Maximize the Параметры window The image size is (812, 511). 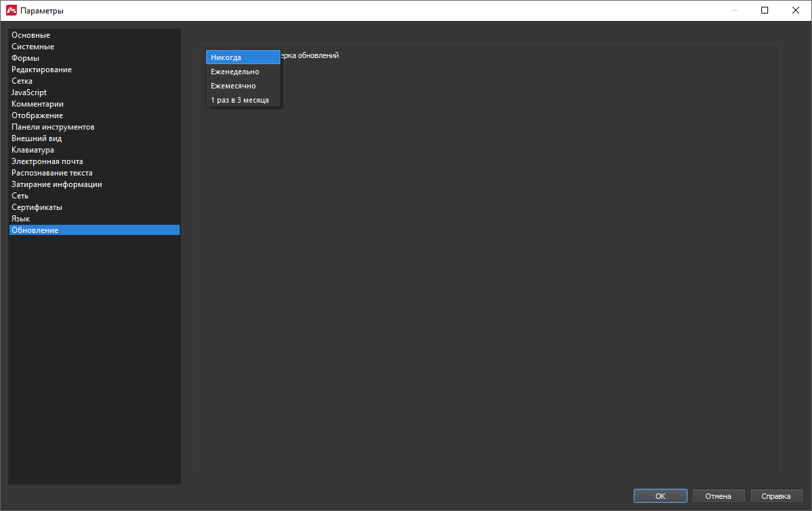(765, 10)
